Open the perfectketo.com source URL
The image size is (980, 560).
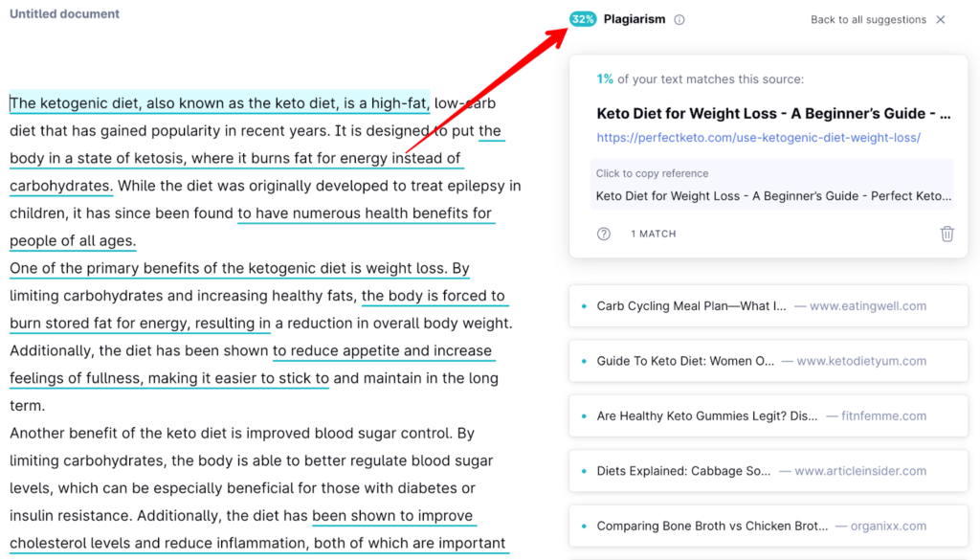758,137
